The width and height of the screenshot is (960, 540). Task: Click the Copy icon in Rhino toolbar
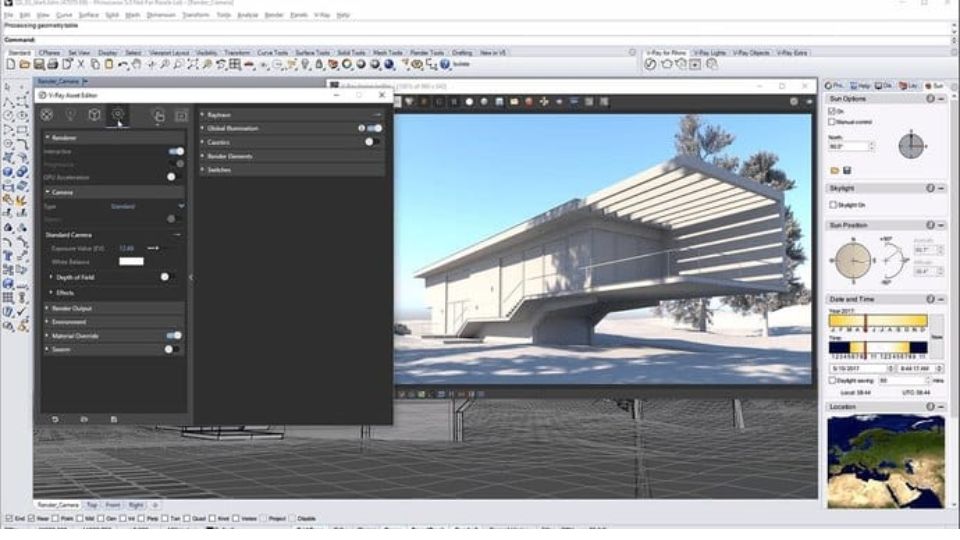pos(95,64)
